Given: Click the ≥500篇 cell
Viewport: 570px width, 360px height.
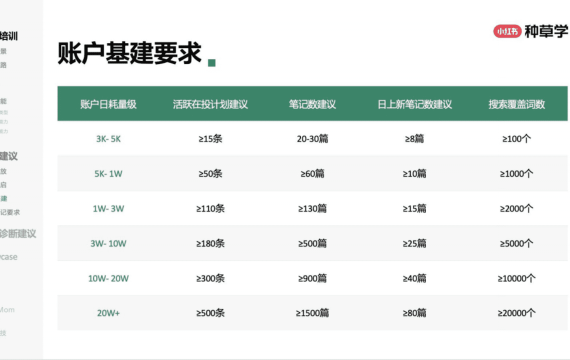Looking at the screenshot, I should coord(313,244).
